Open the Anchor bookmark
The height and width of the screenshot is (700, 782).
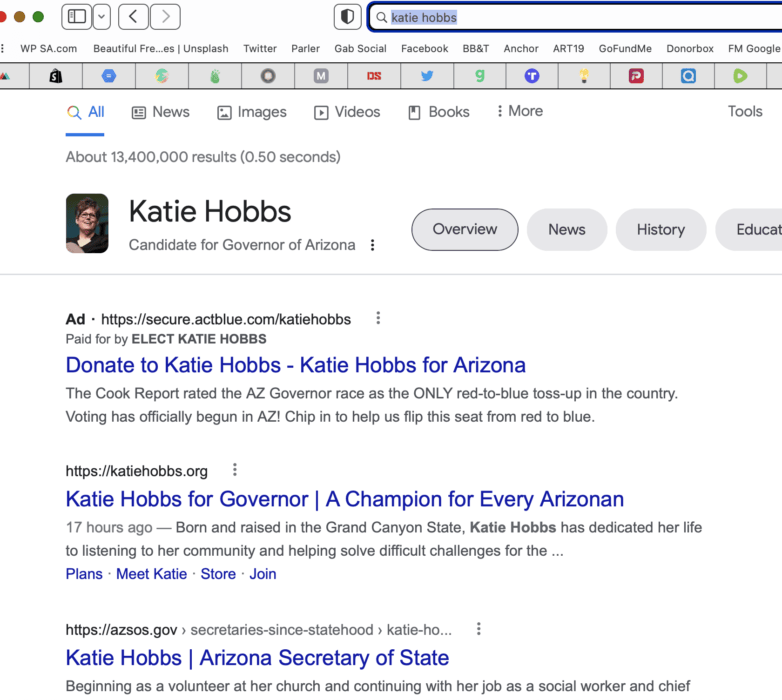pos(521,48)
